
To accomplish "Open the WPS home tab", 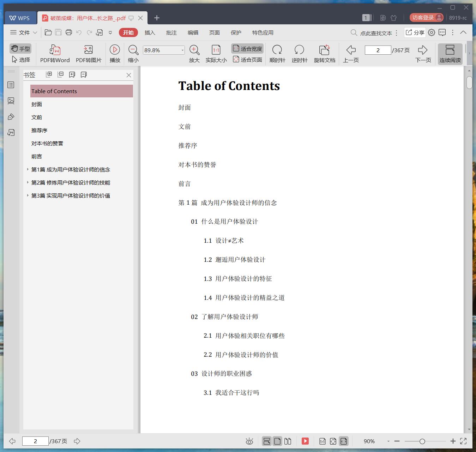I will (x=20, y=18).
